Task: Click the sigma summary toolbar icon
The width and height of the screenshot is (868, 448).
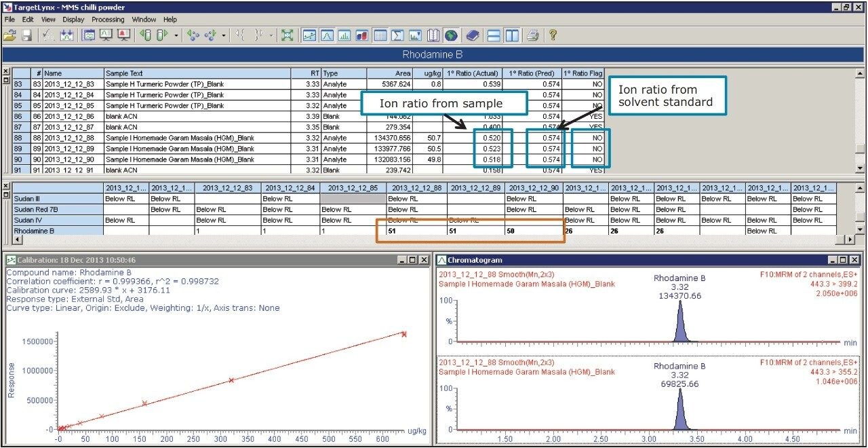Action: 398,35
